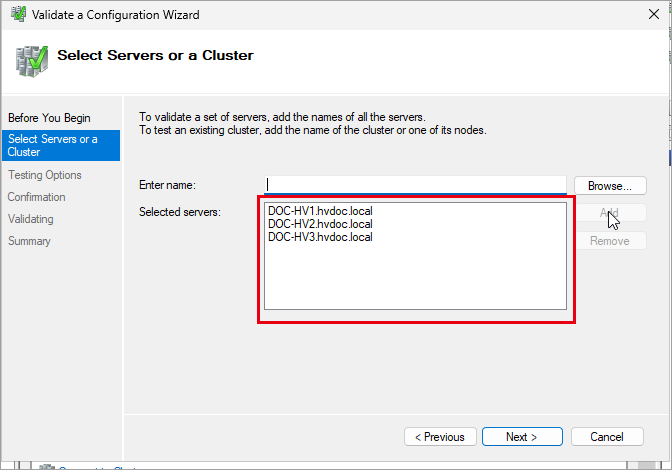Click the Selected servers label
Viewport: 672px width, 470px height.
[180, 212]
